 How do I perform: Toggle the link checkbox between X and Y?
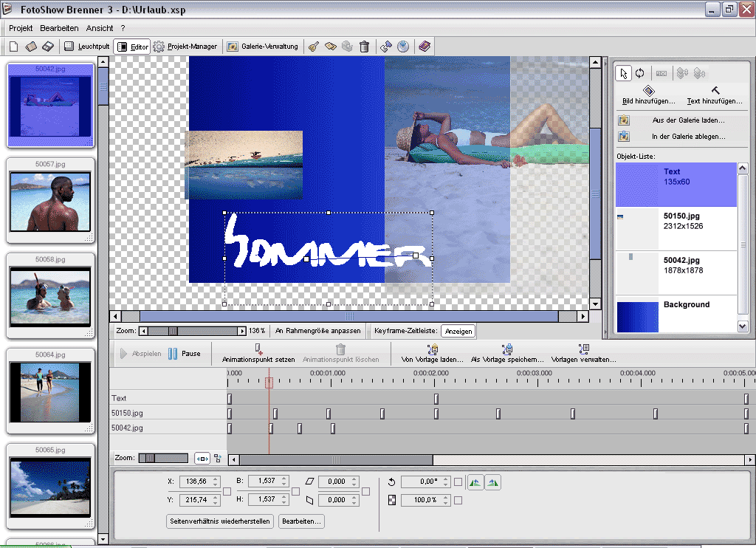coord(225,491)
